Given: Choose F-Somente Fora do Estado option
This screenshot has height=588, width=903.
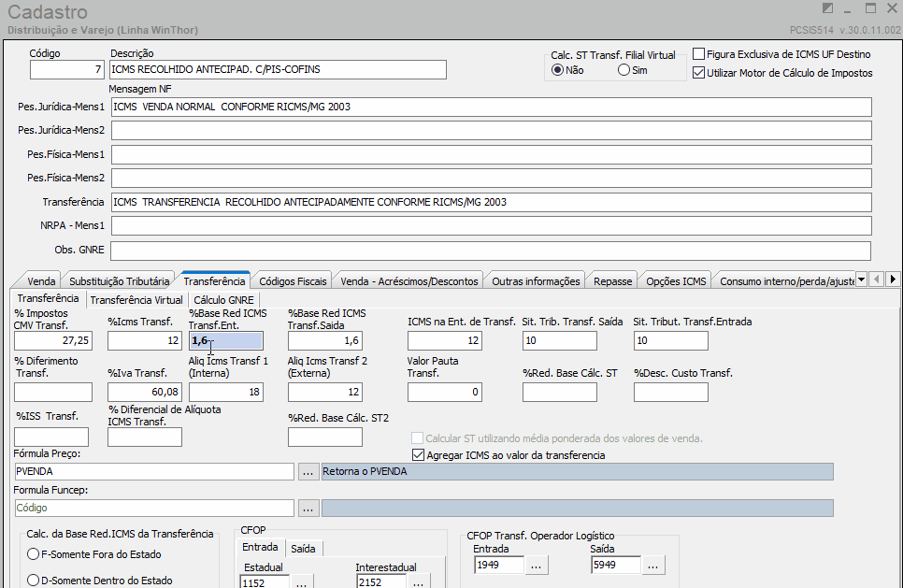Looking at the screenshot, I should click(x=34, y=554).
